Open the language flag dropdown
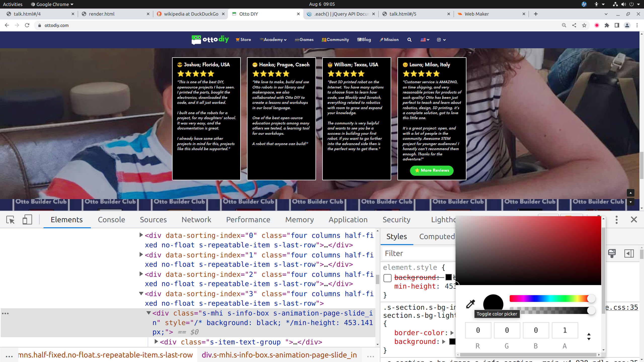The width and height of the screenshot is (644, 362). point(425,40)
